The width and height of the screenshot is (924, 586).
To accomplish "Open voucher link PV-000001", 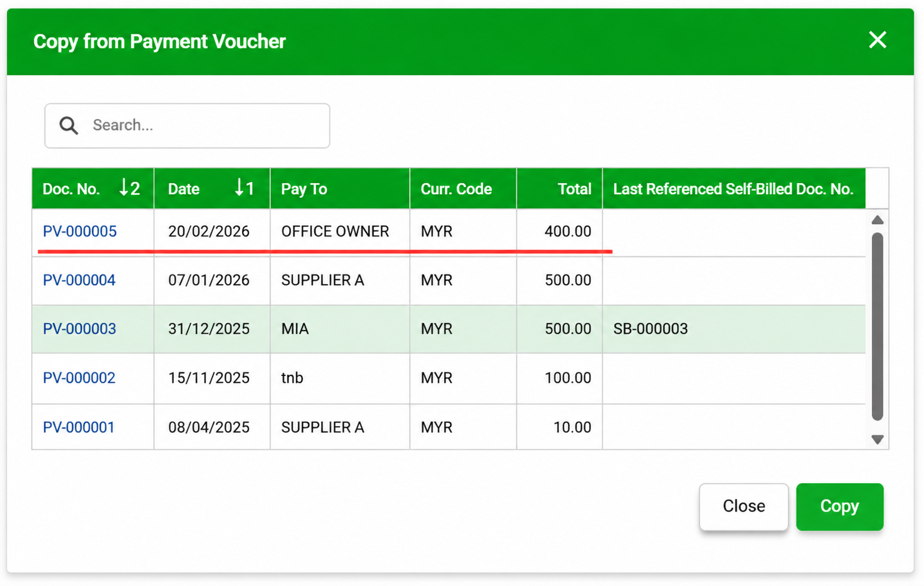I will pos(79,427).
